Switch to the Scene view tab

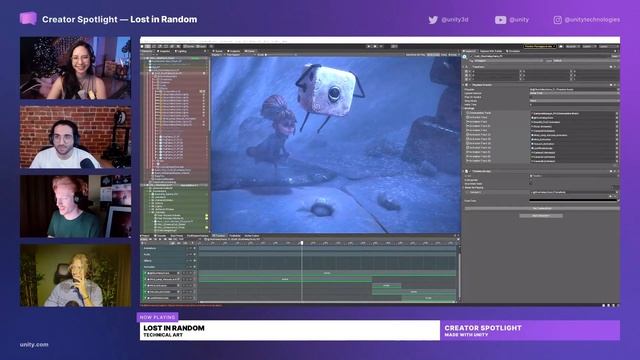[218, 51]
